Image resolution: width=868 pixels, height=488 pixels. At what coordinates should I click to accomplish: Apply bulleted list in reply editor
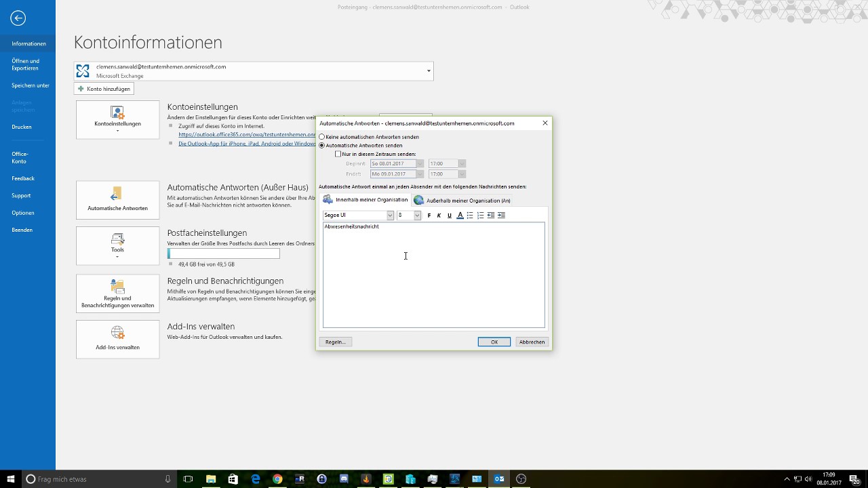point(470,216)
